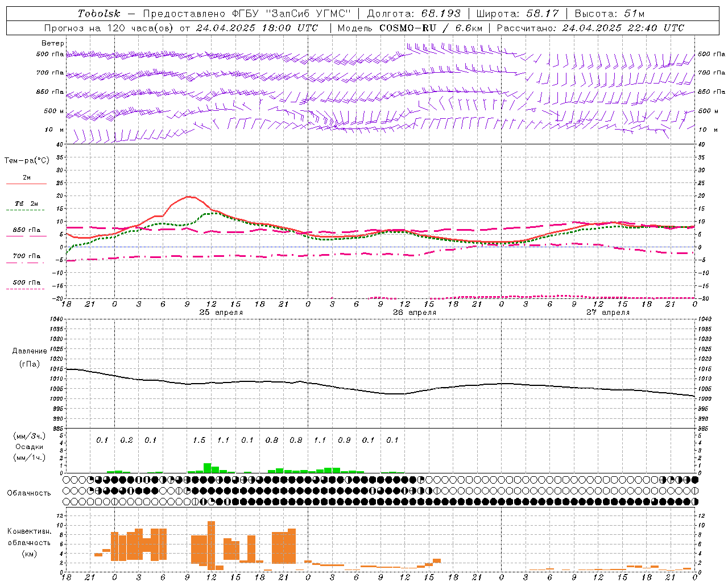Click the "25 апреля" date label
The image size is (728, 582).
coord(221,313)
